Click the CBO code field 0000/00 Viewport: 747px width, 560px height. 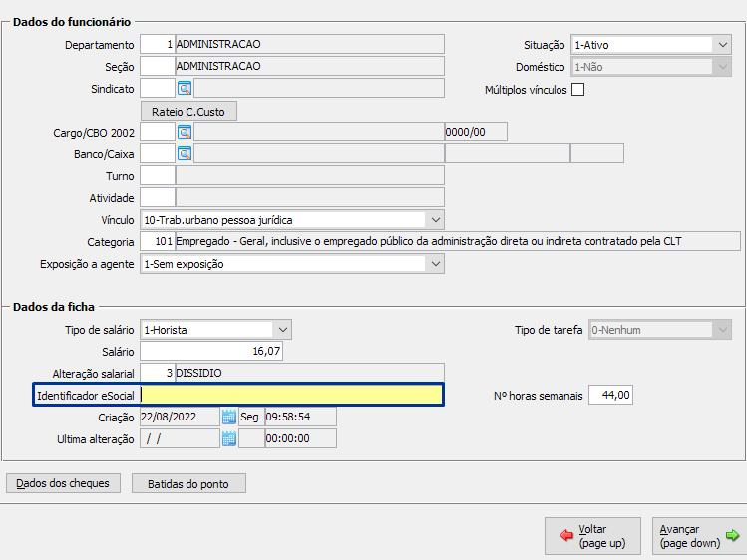coord(476,132)
